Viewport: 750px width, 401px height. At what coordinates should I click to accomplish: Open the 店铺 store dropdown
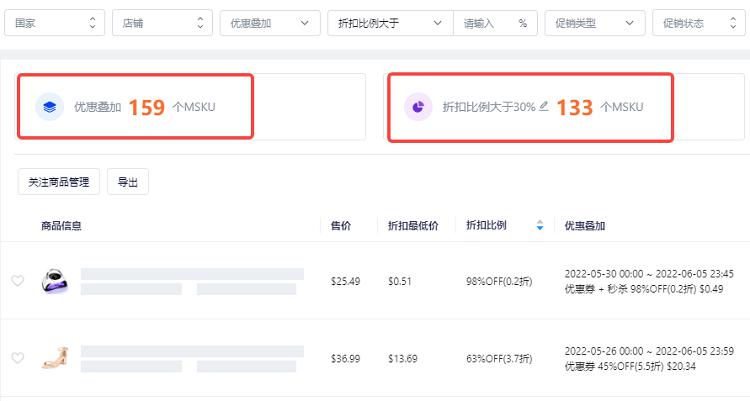[x=161, y=23]
